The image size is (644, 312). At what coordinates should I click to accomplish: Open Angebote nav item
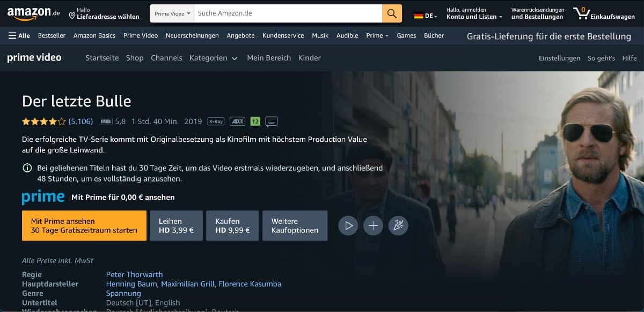click(x=240, y=35)
